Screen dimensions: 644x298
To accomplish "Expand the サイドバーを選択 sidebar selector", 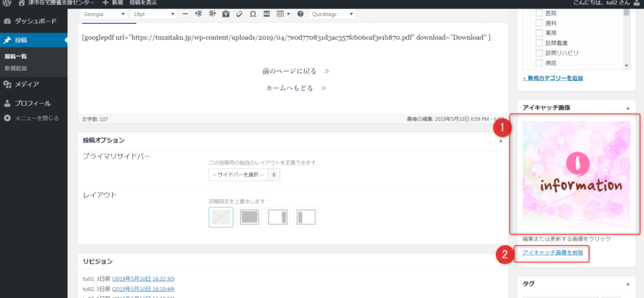I will (244, 175).
